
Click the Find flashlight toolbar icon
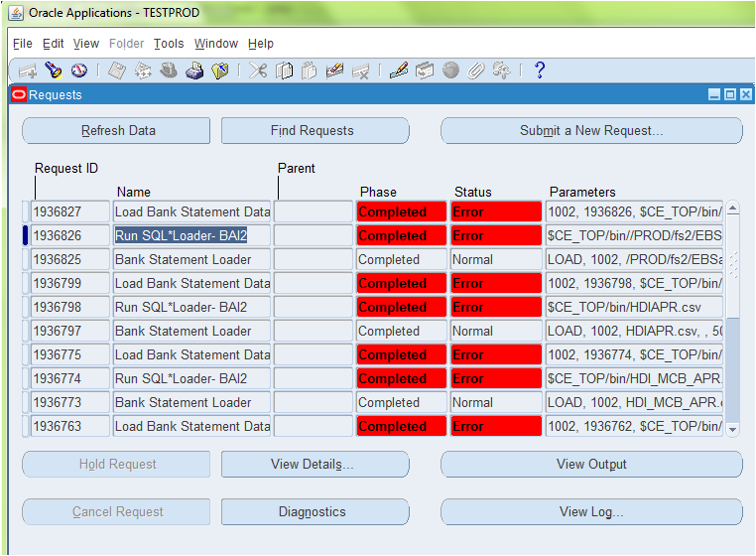click(54, 70)
